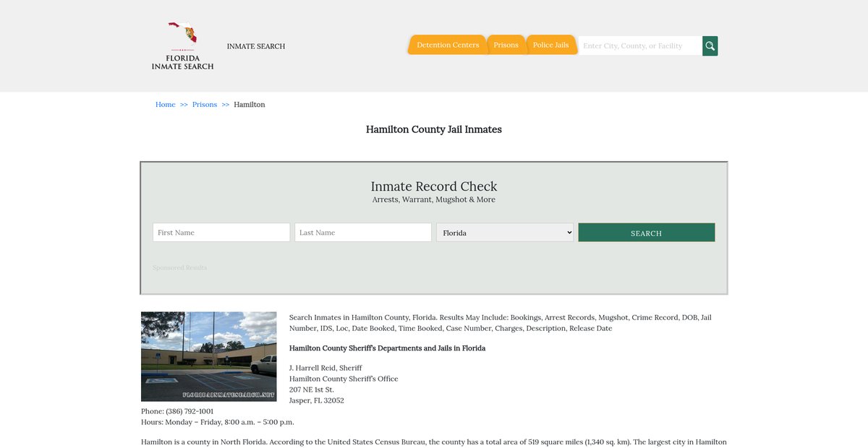Click the address line 207 NE 1st St.

coord(312,389)
